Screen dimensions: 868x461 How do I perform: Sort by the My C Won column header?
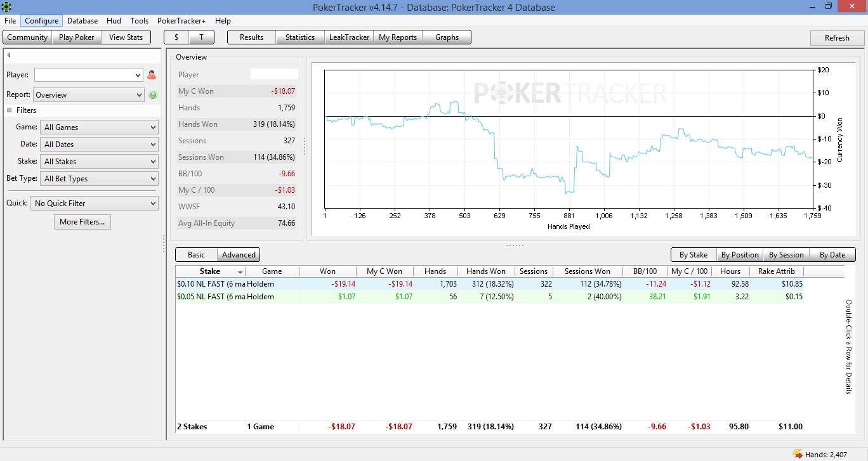click(x=385, y=271)
